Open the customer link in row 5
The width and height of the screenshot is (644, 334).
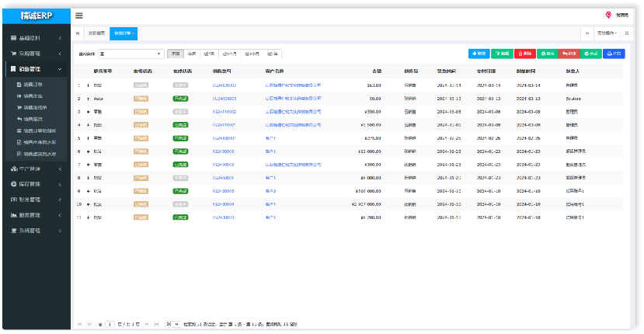tap(270, 138)
